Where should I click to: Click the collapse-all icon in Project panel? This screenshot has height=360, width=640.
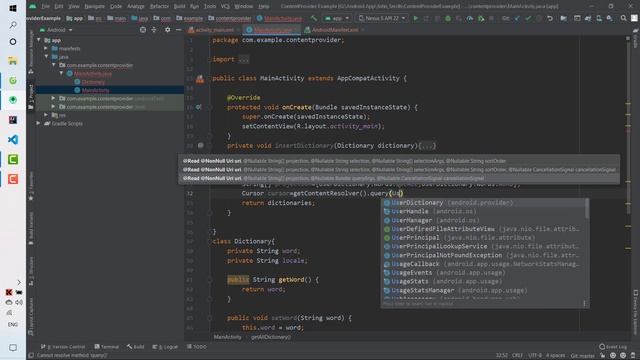(154, 30)
